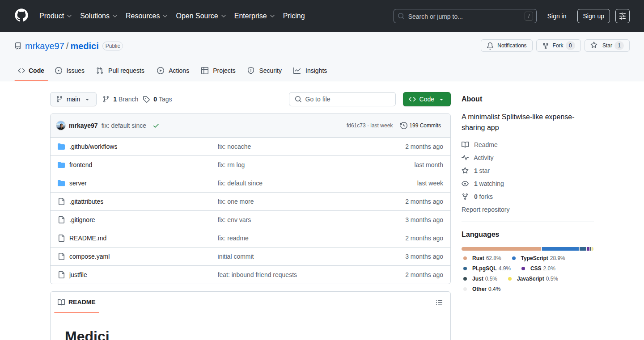This screenshot has width=644, height=340.
Task: Switch to the Issues tab
Action: click(x=70, y=71)
